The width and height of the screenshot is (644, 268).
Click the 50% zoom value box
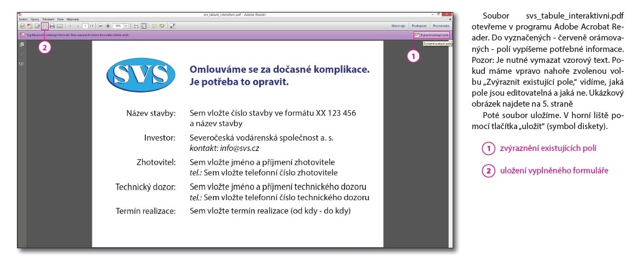tap(118, 26)
